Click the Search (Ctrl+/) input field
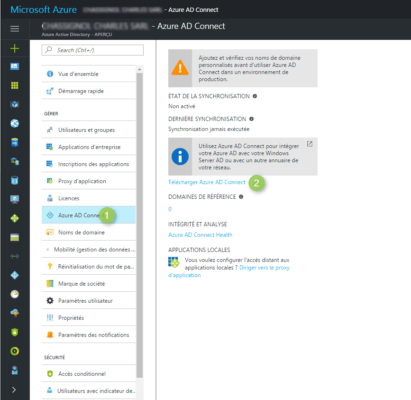This screenshot has width=411, height=400. pos(93,50)
